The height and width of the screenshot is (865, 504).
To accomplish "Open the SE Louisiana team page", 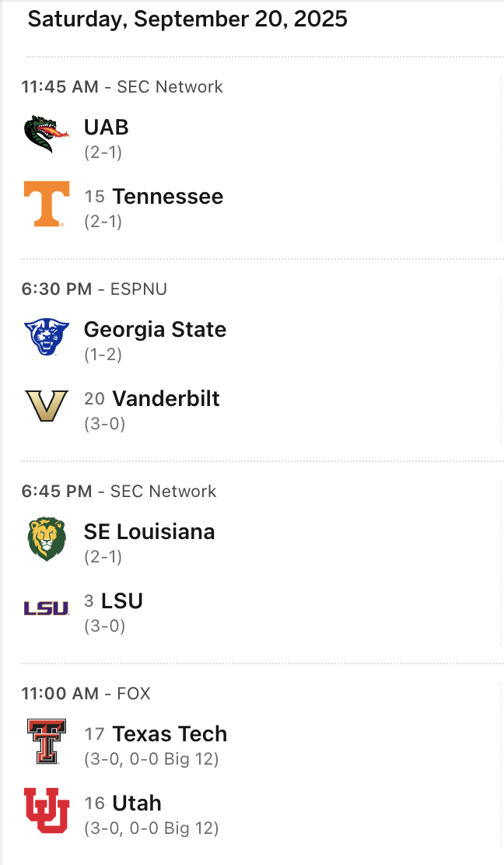I will pos(149,532).
